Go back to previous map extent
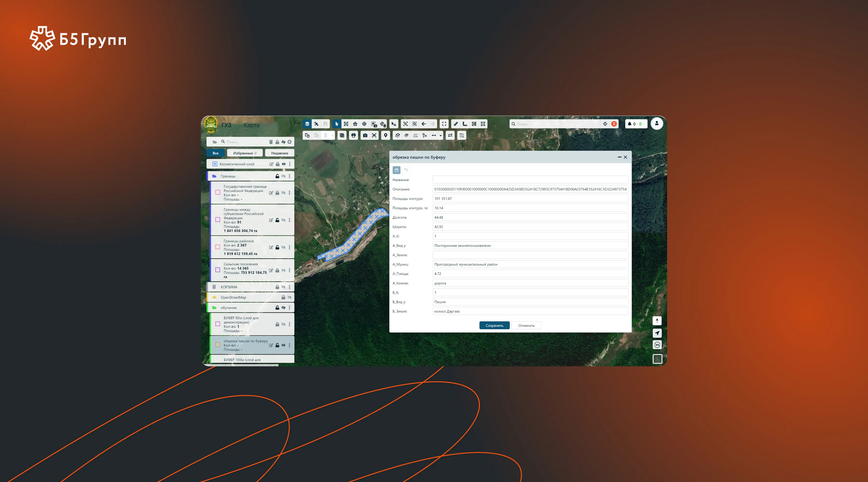Screen dimensions: 868x482 pos(424,124)
